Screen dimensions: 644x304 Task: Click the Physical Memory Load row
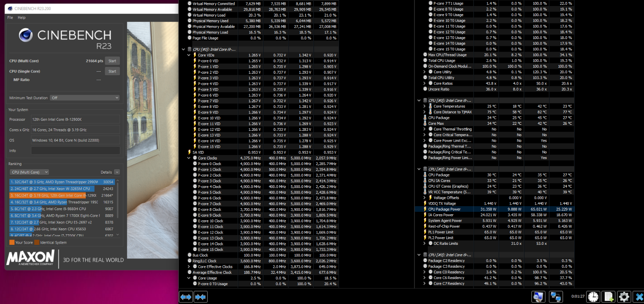[x=262, y=32]
